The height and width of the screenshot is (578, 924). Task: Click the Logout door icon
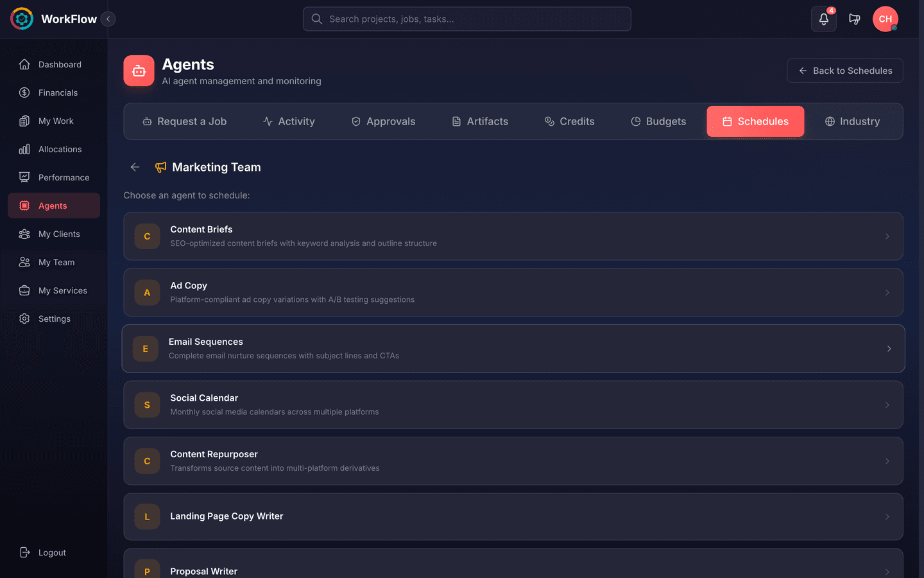click(24, 552)
